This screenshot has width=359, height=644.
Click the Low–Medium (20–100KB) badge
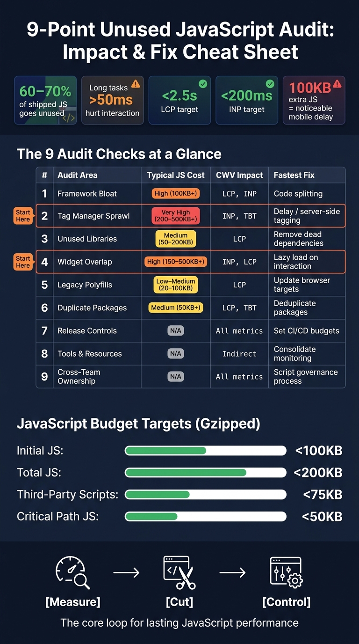(x=176, y=285)
